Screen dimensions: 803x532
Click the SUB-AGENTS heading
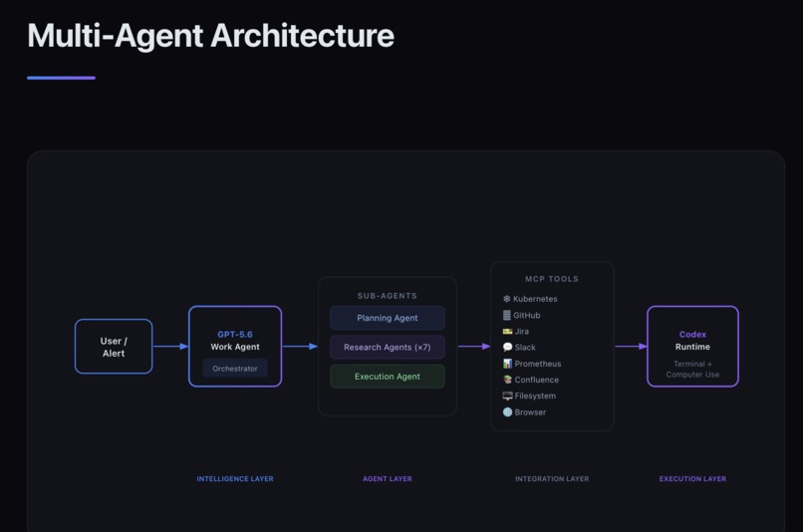(388, 296)
